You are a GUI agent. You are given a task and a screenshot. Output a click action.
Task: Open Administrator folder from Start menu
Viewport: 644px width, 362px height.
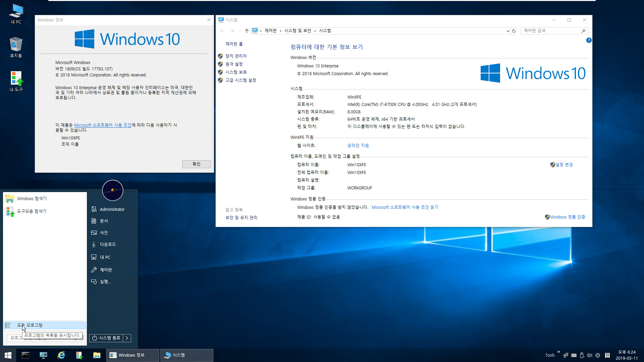pyautogui.click(x=112, y=209)
